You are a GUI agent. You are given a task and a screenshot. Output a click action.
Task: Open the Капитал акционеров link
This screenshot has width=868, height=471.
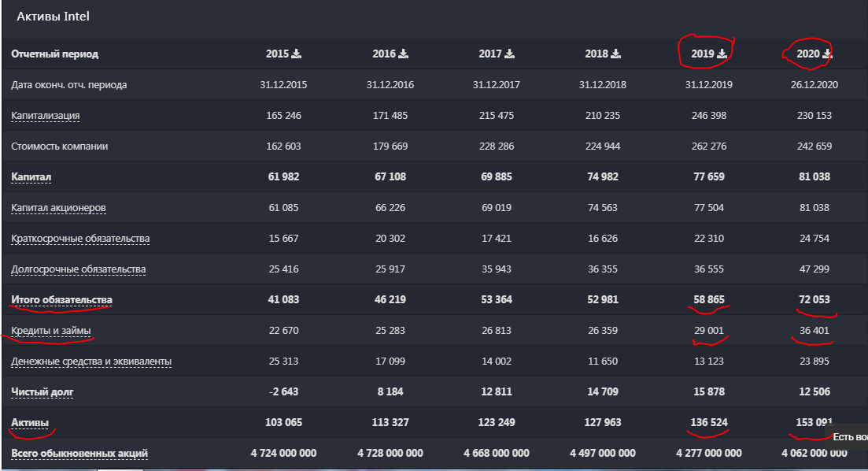tap(58, 208)
